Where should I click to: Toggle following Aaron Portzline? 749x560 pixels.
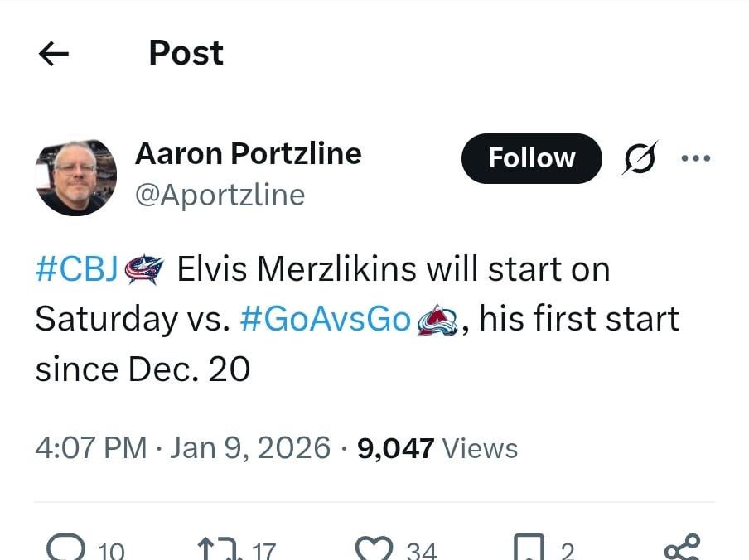pos(531,157)
